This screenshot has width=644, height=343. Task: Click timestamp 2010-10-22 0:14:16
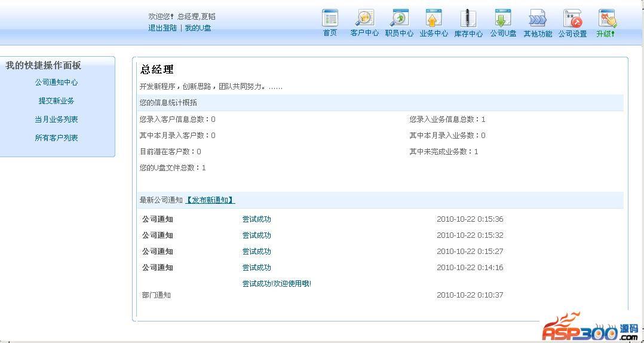click(x=470, y=268)
